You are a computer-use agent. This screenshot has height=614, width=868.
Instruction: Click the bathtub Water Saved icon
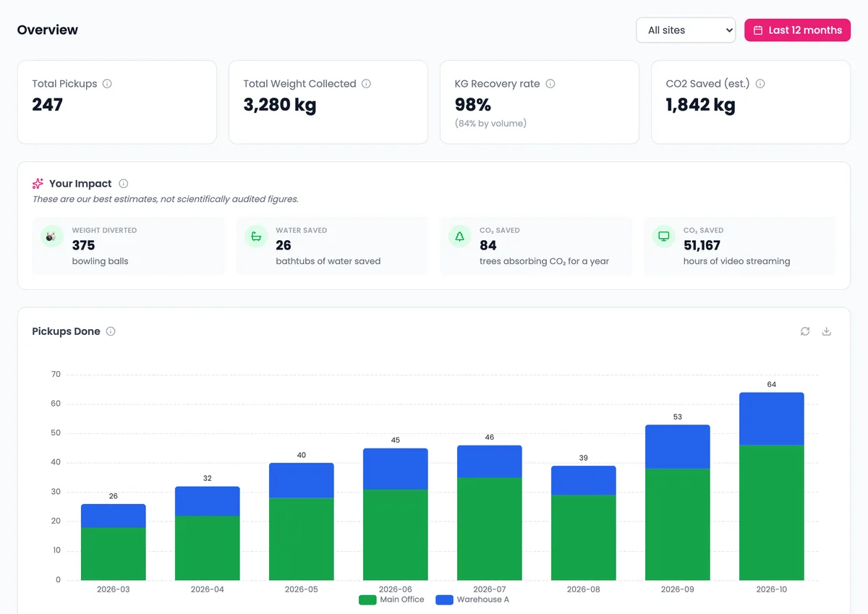[255, 236]
